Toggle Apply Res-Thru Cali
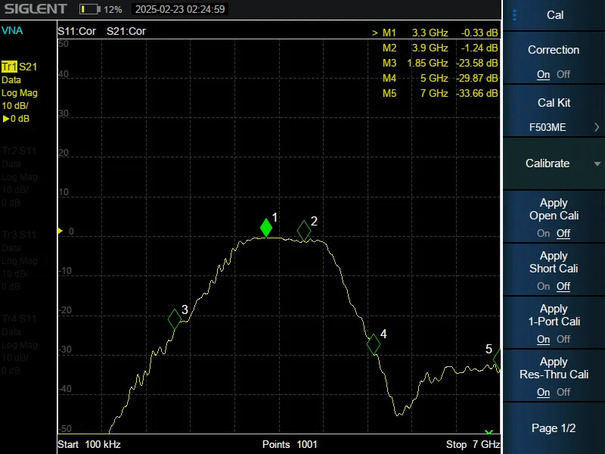Image resolution: width=605 pixels, height=454 pixels. pyautogui.click(x=554, y=375)
